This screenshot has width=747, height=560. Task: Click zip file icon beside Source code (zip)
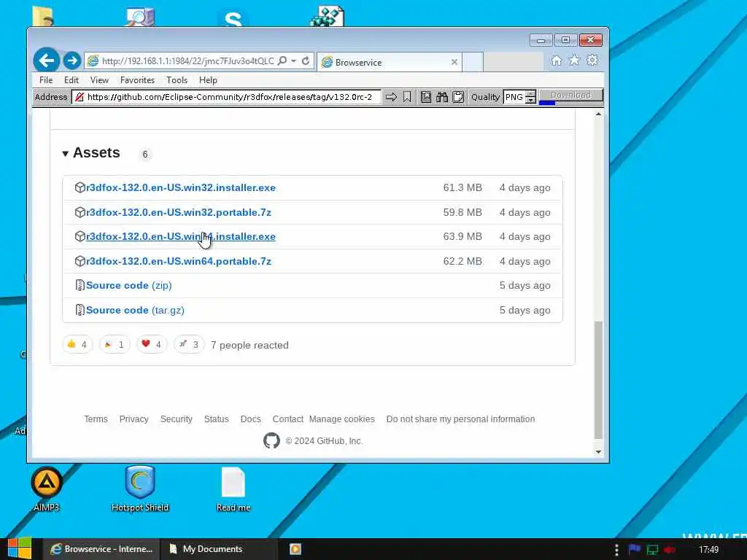click(x=80, y=285)
